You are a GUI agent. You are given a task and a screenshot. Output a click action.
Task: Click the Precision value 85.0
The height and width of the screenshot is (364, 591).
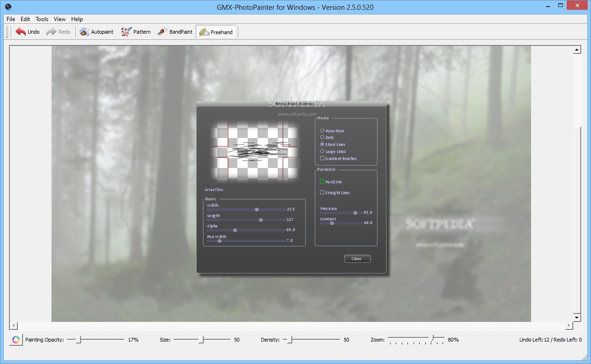click(368, 212)
